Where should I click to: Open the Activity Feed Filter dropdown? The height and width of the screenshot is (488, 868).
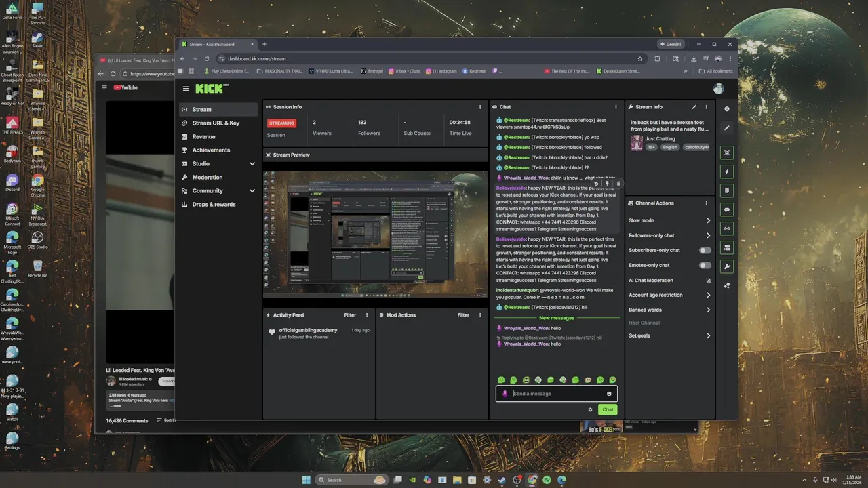350,315
